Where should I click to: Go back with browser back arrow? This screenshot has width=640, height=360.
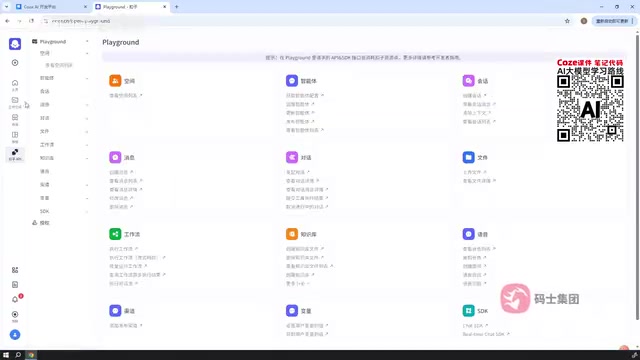(x=7, y=21)
